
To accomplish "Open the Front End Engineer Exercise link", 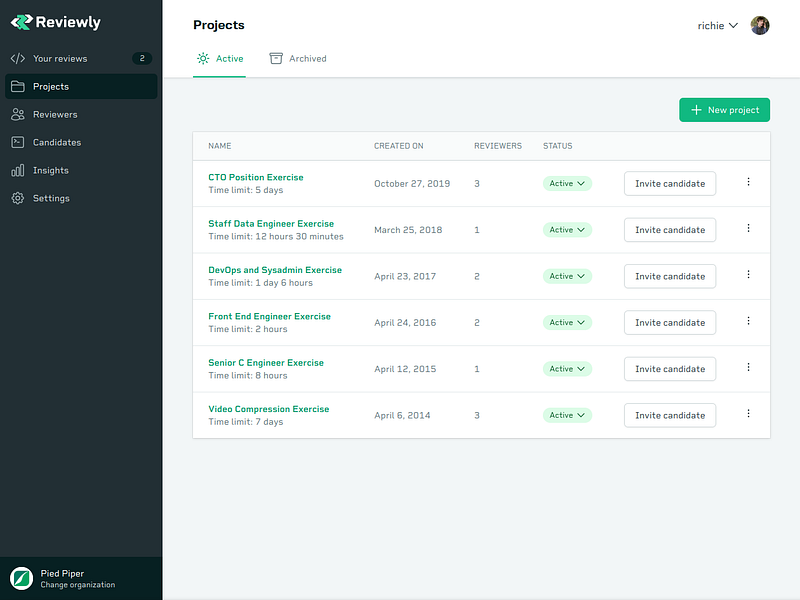I will (269, 316).
